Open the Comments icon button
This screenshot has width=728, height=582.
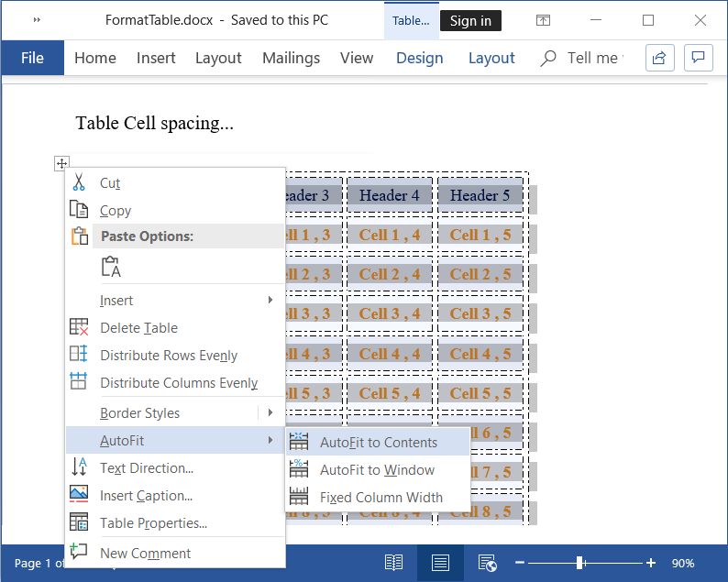tap(699, 58)
